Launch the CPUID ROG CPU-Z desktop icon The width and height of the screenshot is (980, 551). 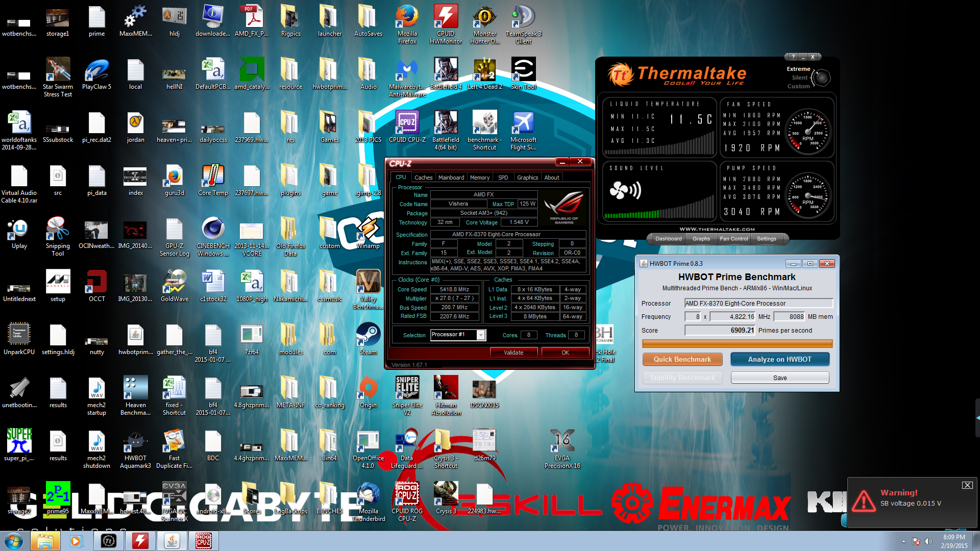click(407, 502)
